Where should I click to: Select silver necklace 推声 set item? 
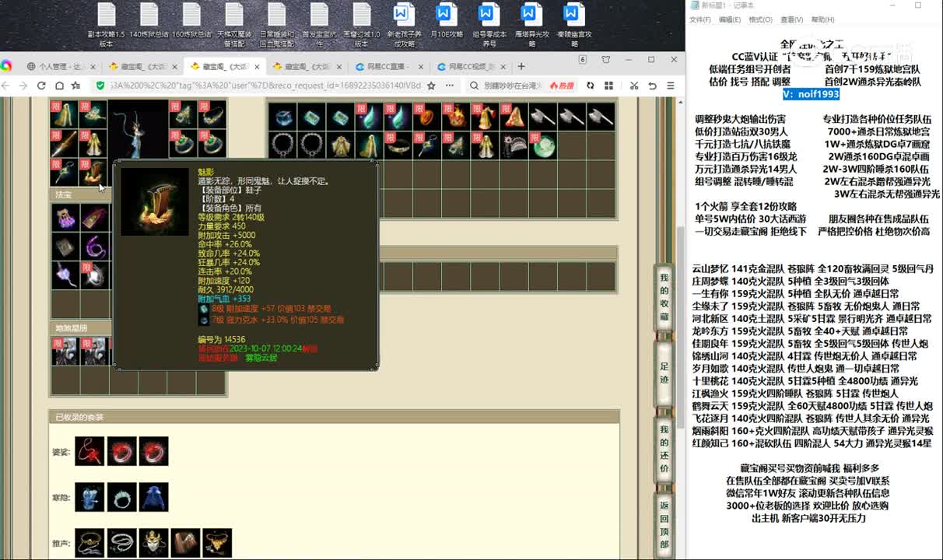[121, 543]
